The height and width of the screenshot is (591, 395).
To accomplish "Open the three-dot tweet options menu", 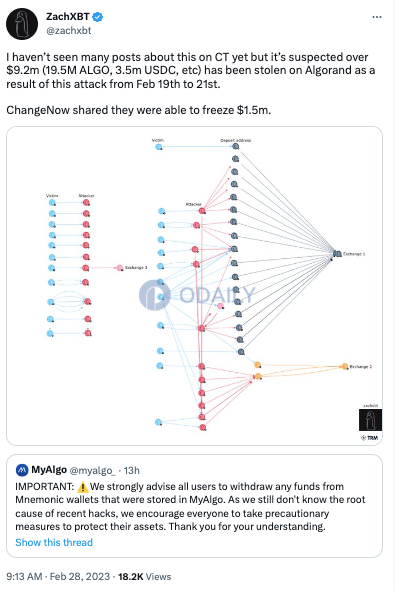I will [377, 17].
